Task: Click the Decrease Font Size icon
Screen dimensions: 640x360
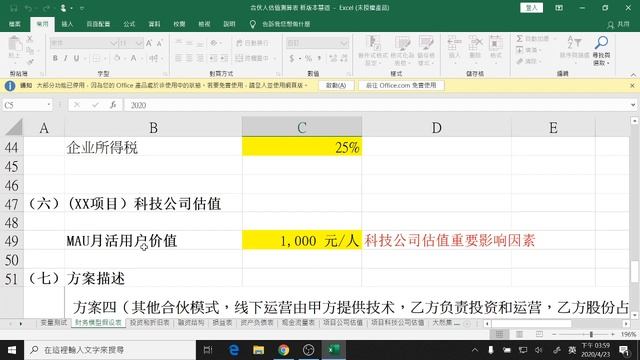Action: pos(160,43)
